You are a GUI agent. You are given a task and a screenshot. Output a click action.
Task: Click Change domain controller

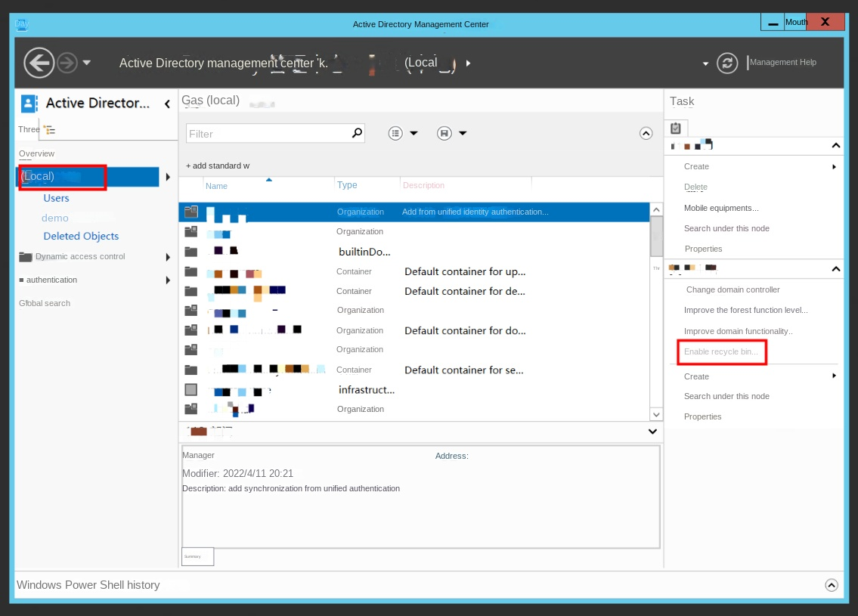click(733, 290)
